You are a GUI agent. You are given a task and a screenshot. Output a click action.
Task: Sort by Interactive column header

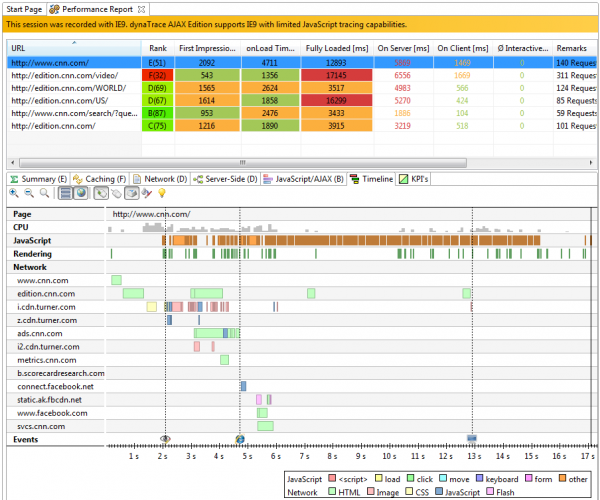pos(523,48)
